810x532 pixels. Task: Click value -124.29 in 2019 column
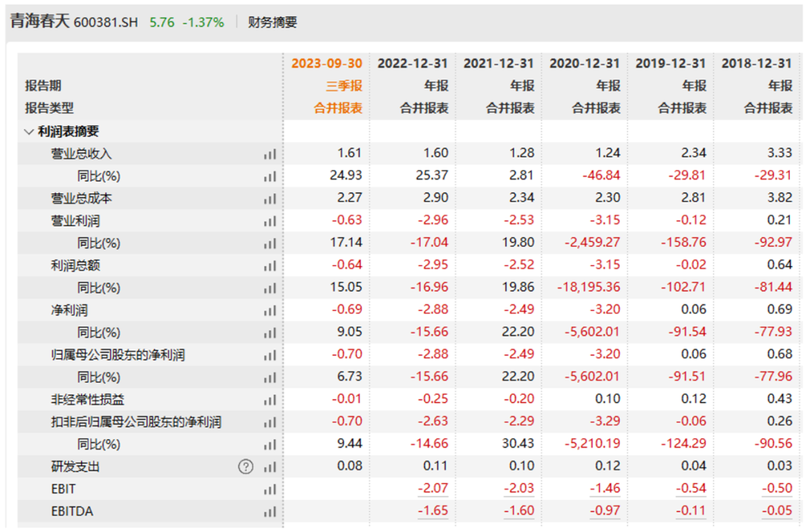click(684, 444)
